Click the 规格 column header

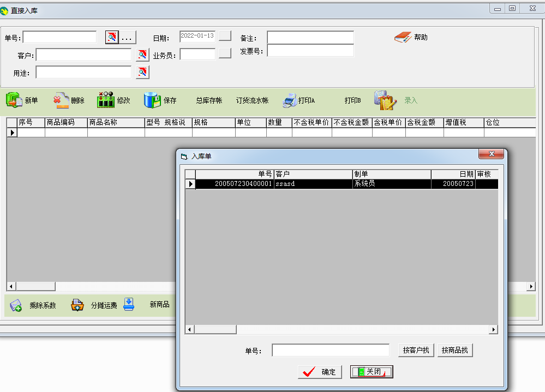point(213,123)
